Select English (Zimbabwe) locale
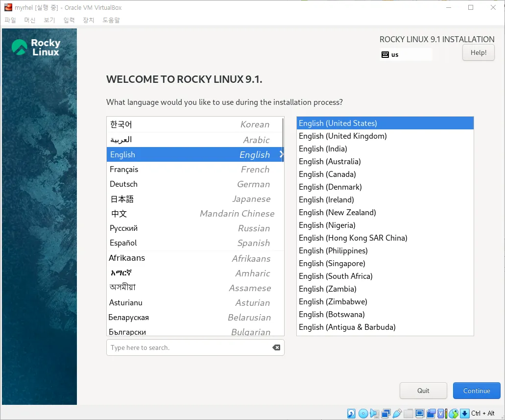 click(x=385, y=301)
